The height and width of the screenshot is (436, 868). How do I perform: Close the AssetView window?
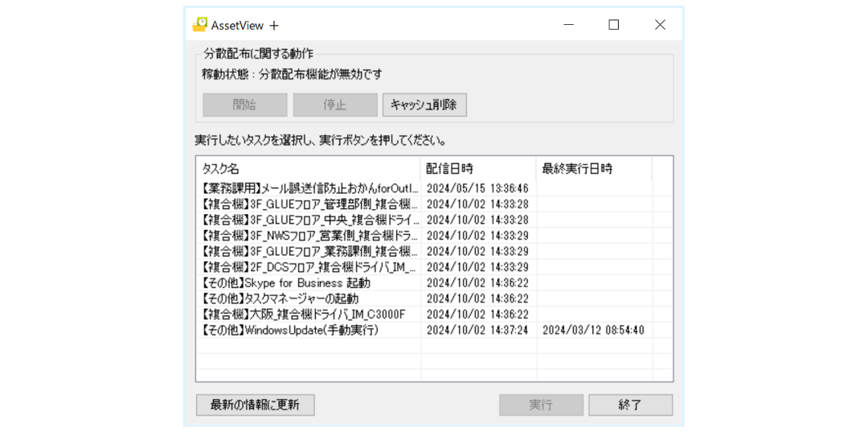tap(660, 24)
